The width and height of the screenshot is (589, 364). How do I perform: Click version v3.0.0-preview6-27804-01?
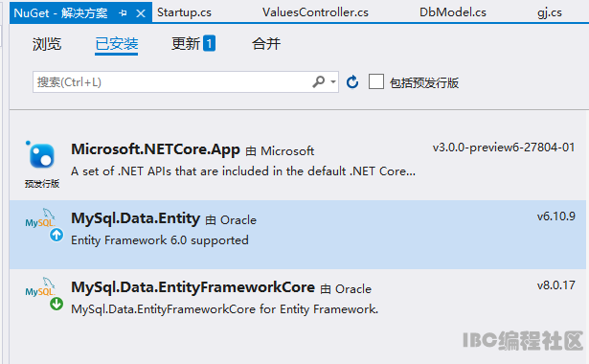coord(504,148)
